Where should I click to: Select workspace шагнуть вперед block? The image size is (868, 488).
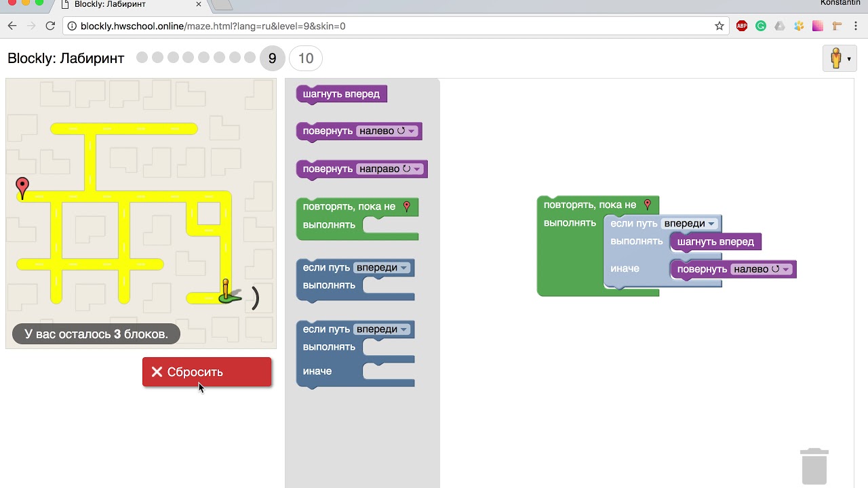coord(715,242)
